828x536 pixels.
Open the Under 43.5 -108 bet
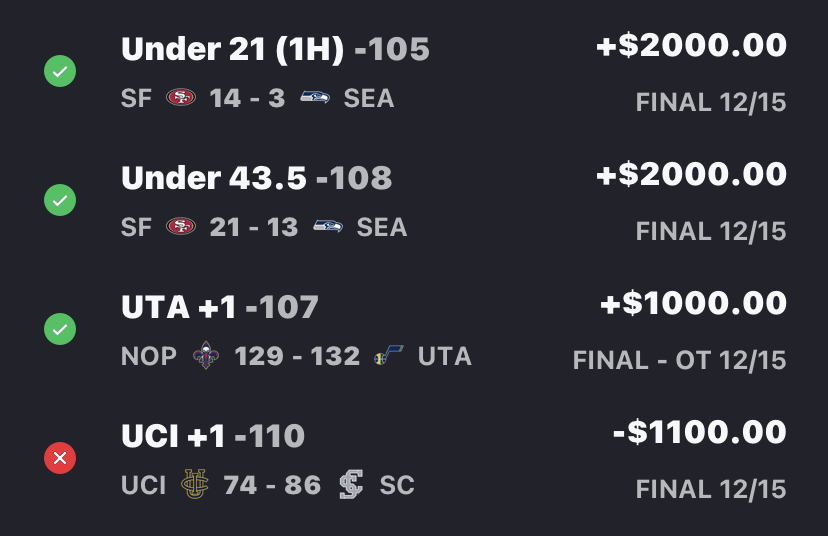tap(256, 177)
